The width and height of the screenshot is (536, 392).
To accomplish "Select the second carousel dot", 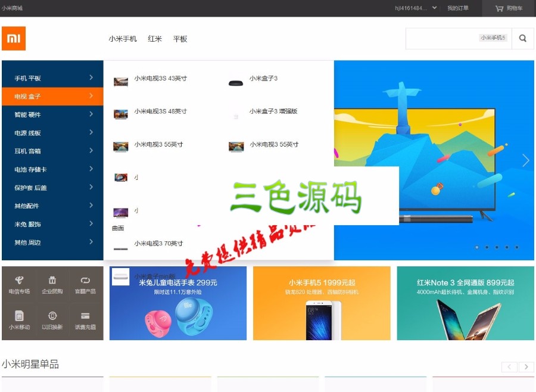I will point(487,247).
